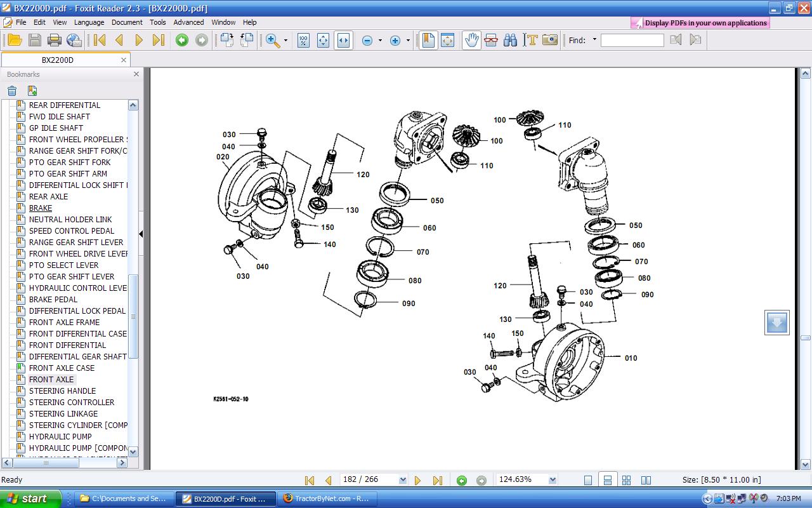The image size is (812, 508).
Task: Open the page number dropdown in status bar
Action: pyautogui.click(x=403, y=480)
